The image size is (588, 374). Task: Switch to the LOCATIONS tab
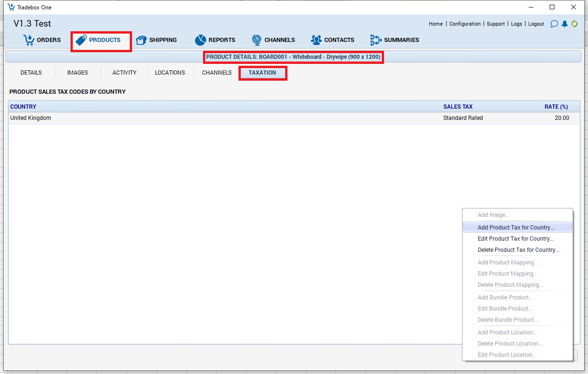pos(170,73)
